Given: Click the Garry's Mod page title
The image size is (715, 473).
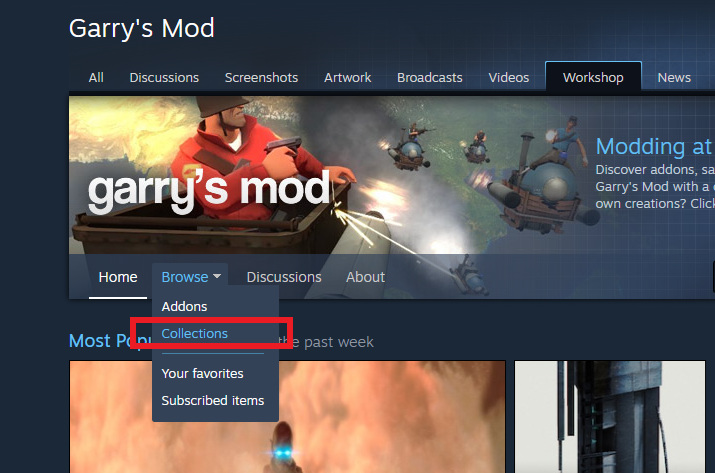Looking at the screenshot, I should [x=142, y=28].
